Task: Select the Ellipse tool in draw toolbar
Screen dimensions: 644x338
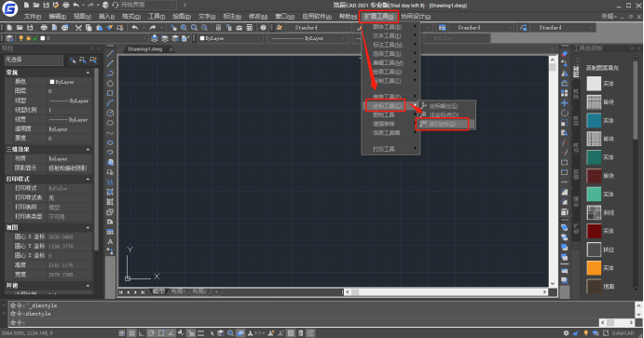Action: pyautogui.click(x=110, y=142)
